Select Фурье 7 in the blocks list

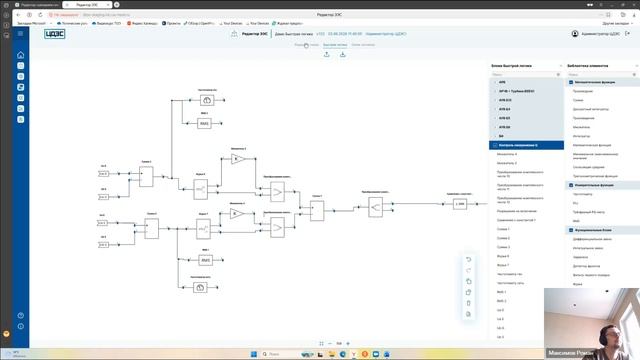[502, 265]
